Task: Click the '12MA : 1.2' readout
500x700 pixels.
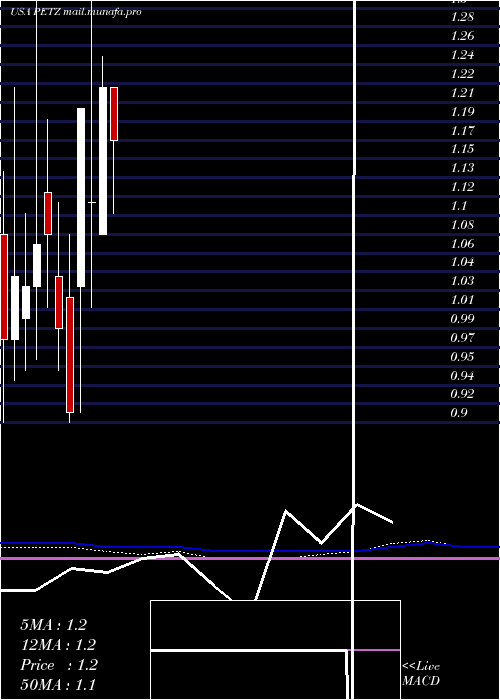Action: [x=58, y=645]
